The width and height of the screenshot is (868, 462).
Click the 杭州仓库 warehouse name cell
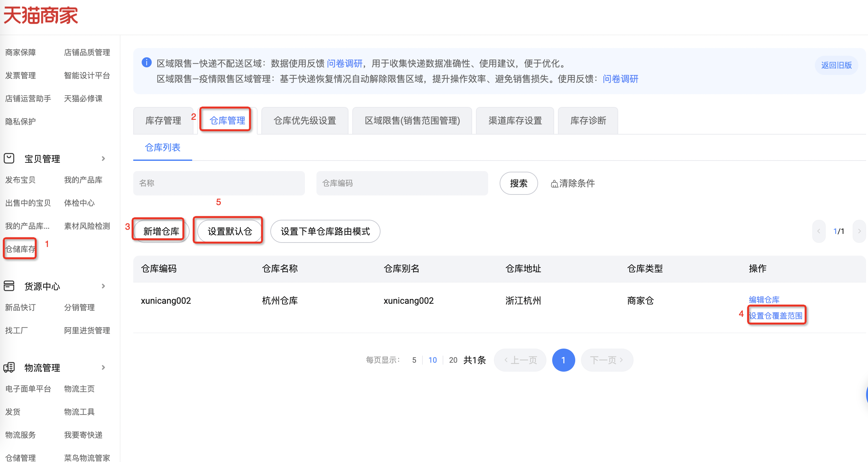coord(280,301)
